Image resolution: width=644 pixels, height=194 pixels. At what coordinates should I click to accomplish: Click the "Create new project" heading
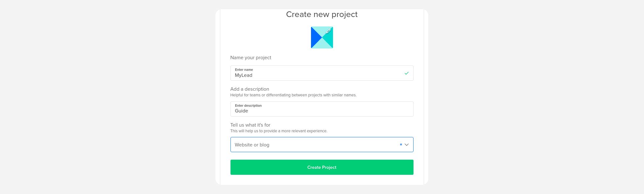click(x=322, y=14)
